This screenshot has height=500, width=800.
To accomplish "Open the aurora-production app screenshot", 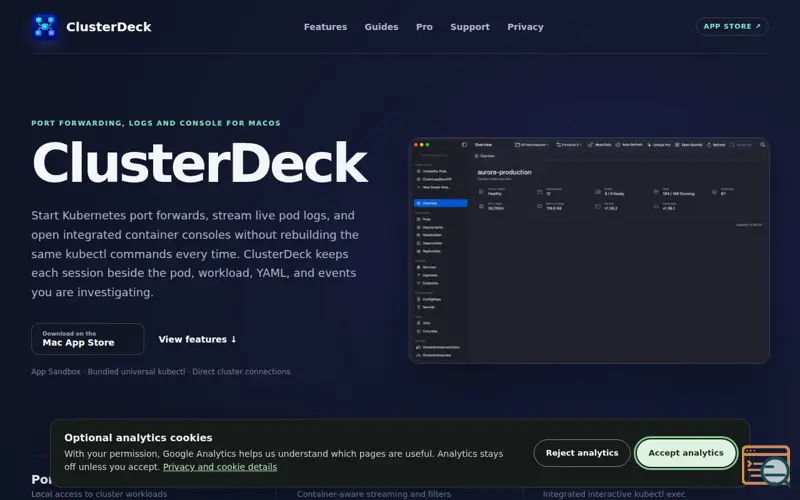I will (589, 251).
